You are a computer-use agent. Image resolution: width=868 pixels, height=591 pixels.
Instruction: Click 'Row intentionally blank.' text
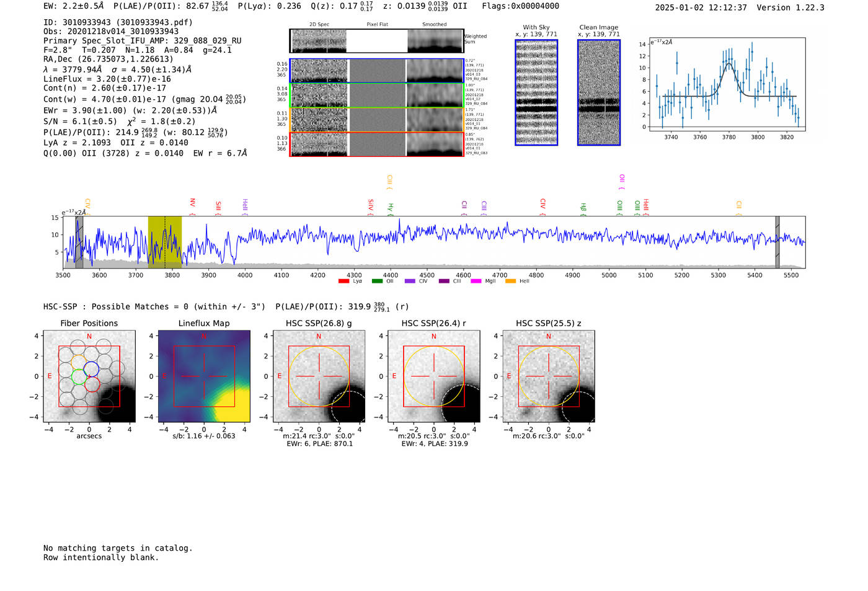pos(101,558)
